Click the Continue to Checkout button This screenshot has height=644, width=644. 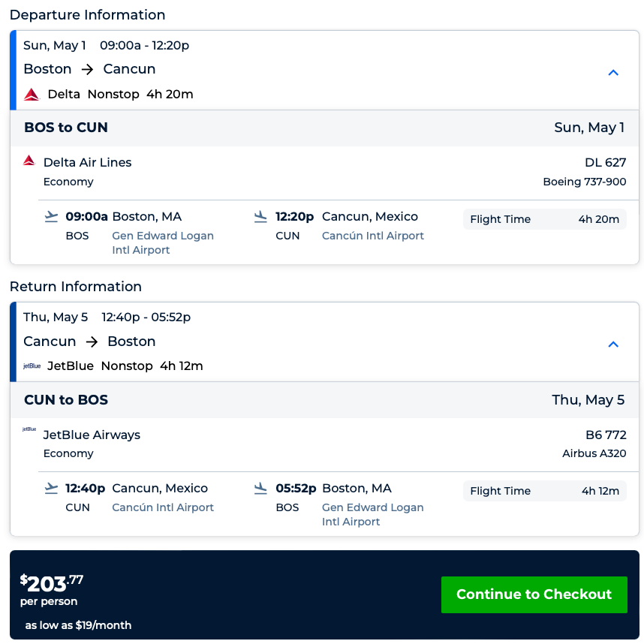coord(534,594)
